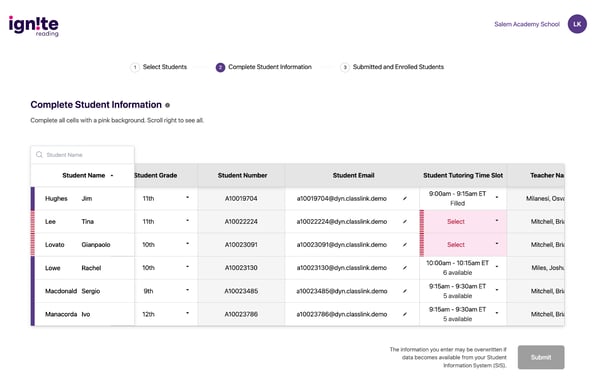Screen dimensions: 592x380
Task: Open the LK user avatar menu
Action: 577,24
